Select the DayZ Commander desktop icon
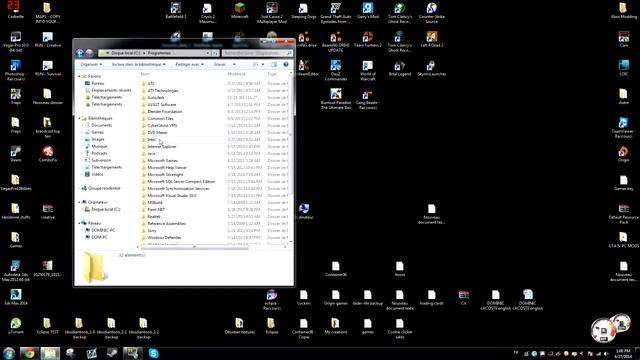The height and width of the screenshot is (360, 640). pyautogui.click(x=336, y=70)
